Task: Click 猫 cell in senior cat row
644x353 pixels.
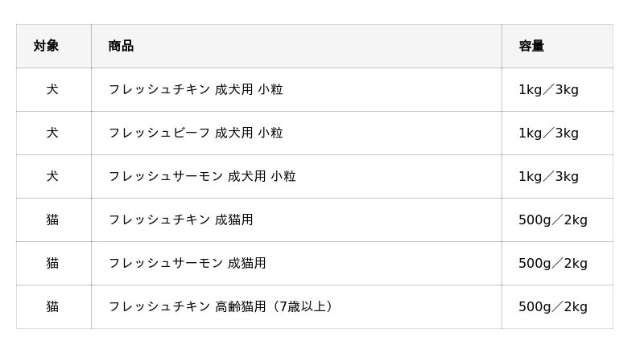Action: (54, 306)
